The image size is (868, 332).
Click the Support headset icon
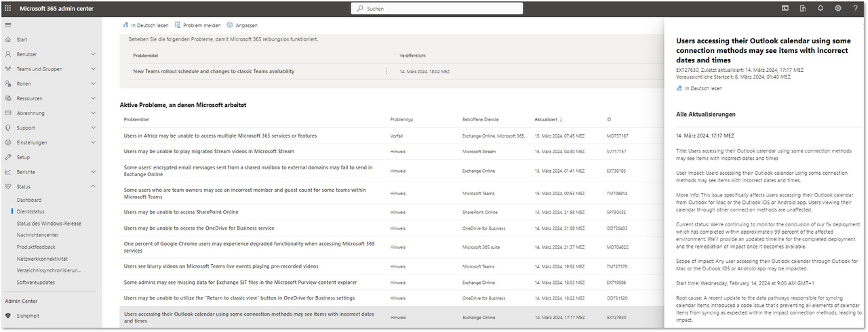pos(8,127)
